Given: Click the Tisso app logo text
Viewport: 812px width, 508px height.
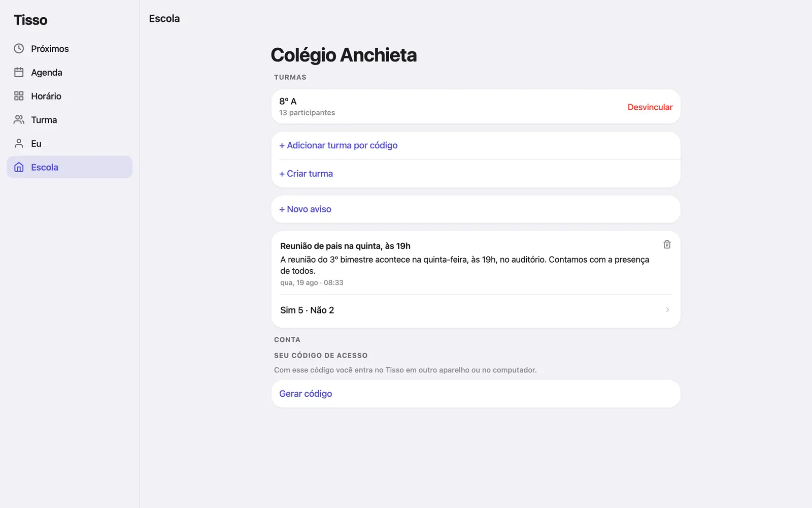Looking at the screenshot, I should pyautogui.click(x=30, y=20).
